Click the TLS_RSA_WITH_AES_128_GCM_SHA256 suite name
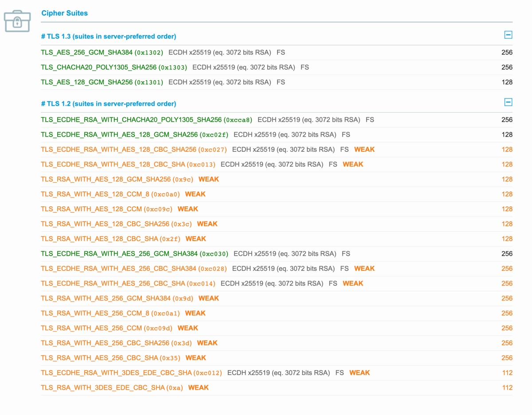 106,179
